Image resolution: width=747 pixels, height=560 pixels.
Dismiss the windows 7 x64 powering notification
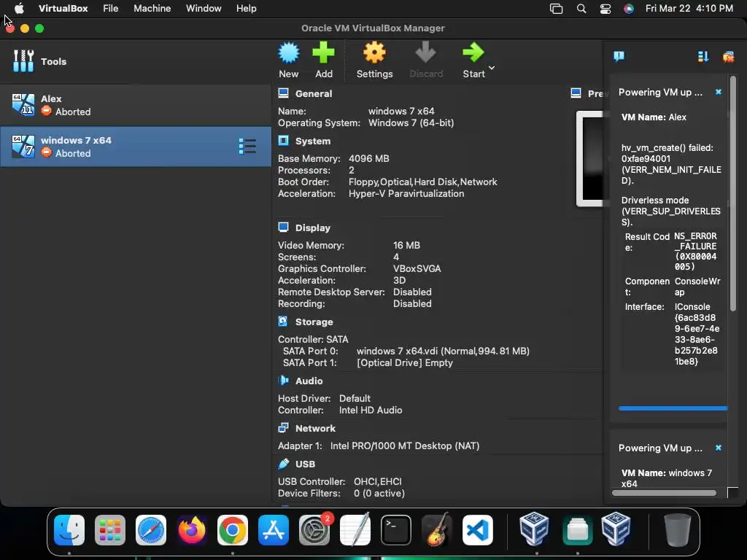[x=719, y=448]
